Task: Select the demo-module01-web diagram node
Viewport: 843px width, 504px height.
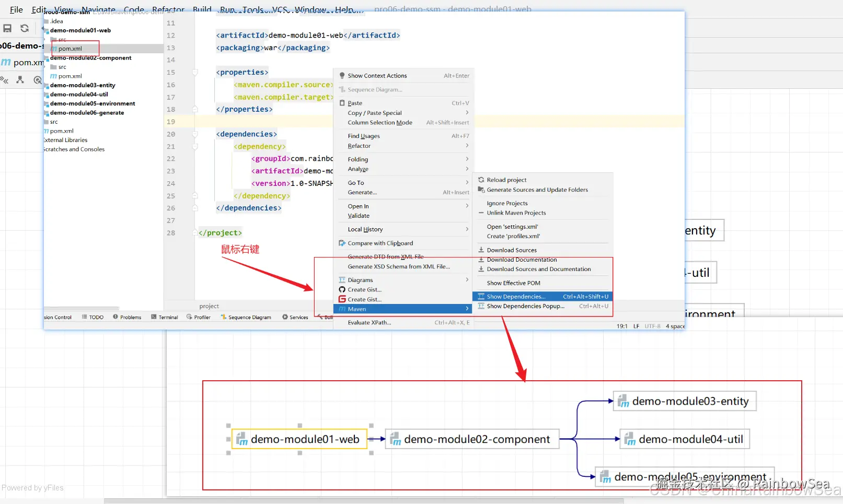Action: (x=299, y=439)
